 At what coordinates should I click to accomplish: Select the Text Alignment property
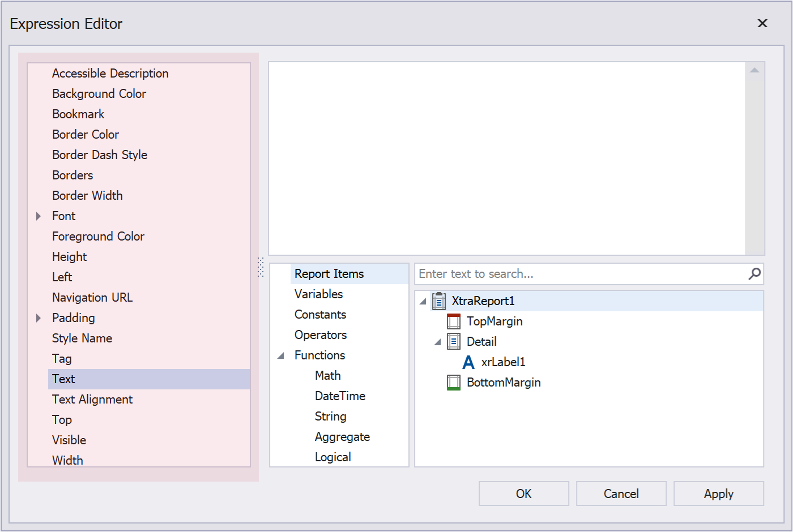coord(92,399)
